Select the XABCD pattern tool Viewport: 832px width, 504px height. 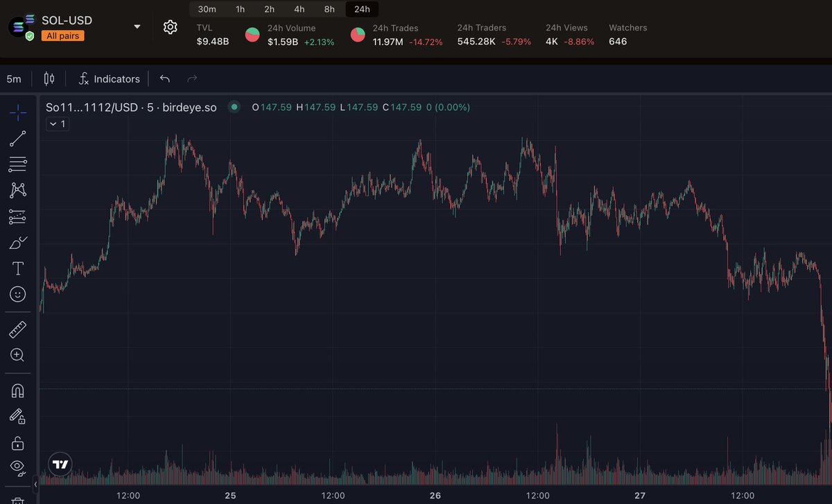click(x=18, y=190)
